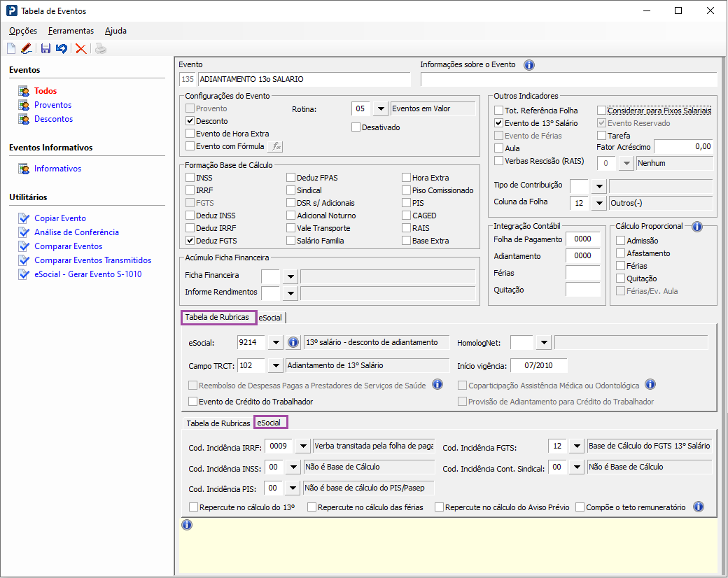Expand the Rotina dropdown arrow
The height and width of the screenshot is (578, 728).
point(381,108)
